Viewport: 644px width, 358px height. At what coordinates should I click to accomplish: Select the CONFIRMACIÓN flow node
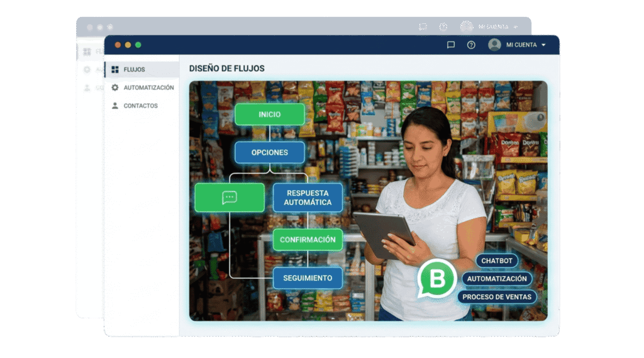(308, 240)
